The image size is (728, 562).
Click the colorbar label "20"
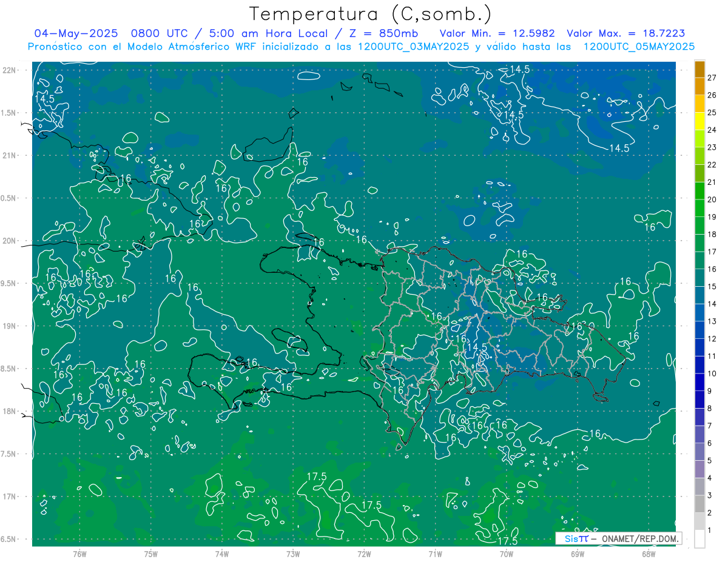(x=712, y=199)
